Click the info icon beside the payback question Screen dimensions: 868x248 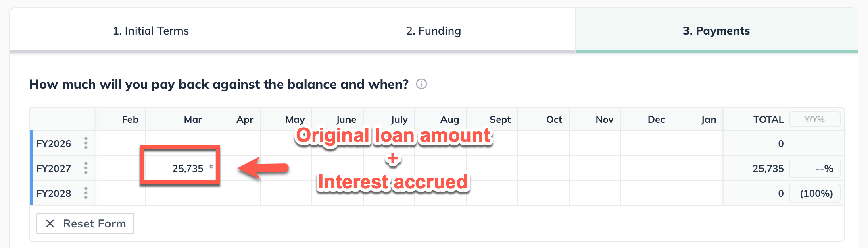(421, 84)
